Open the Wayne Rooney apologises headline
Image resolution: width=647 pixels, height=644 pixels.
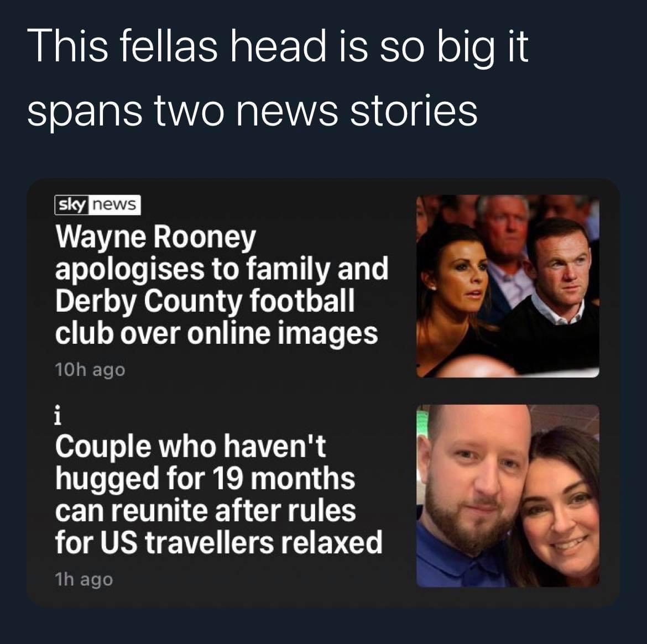click(x=222, y=285)
